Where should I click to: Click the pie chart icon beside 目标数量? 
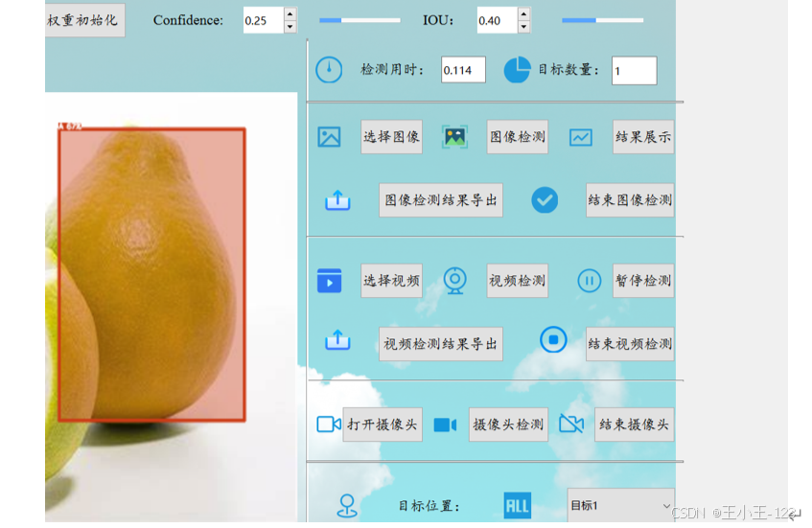click(517, 70)
